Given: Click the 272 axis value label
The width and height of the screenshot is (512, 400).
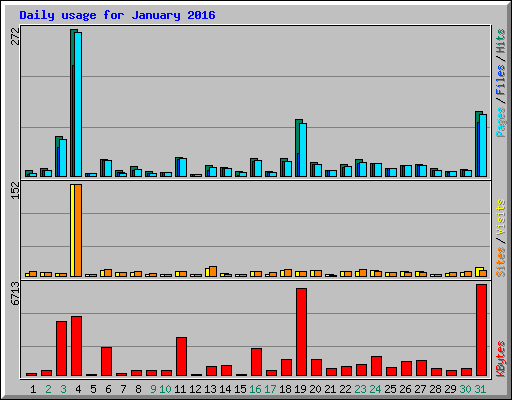Looking at the screenshot, I should click(x=16, y=36).
